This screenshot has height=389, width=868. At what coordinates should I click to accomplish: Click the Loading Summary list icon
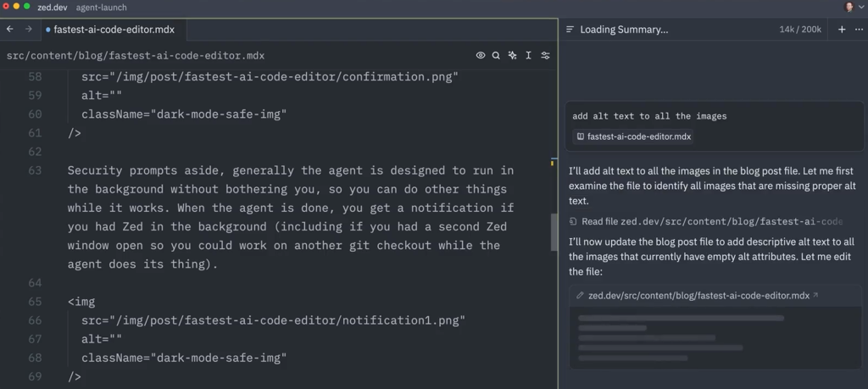(570, 30)
